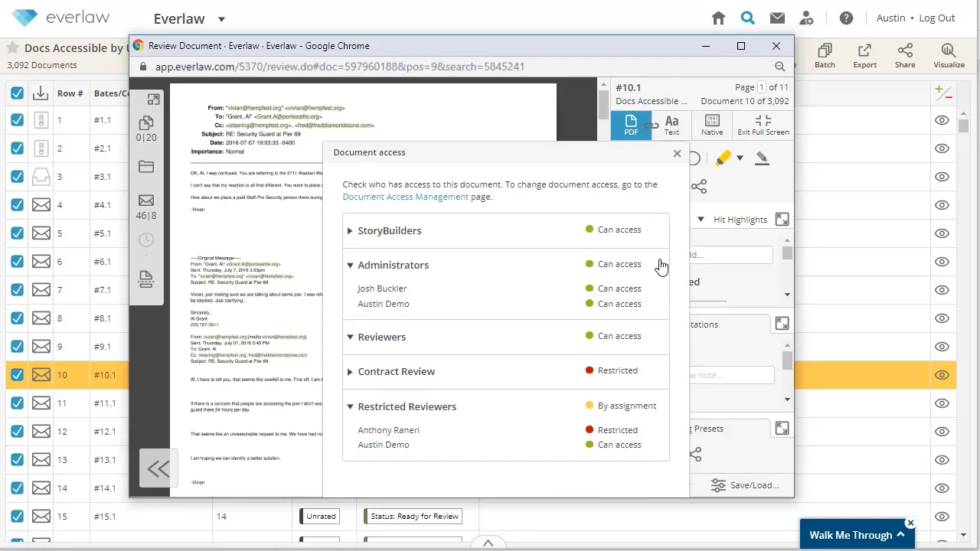Switch to Native view tab
This screenshot has height=551, width=980.
[x=712, y=125]
